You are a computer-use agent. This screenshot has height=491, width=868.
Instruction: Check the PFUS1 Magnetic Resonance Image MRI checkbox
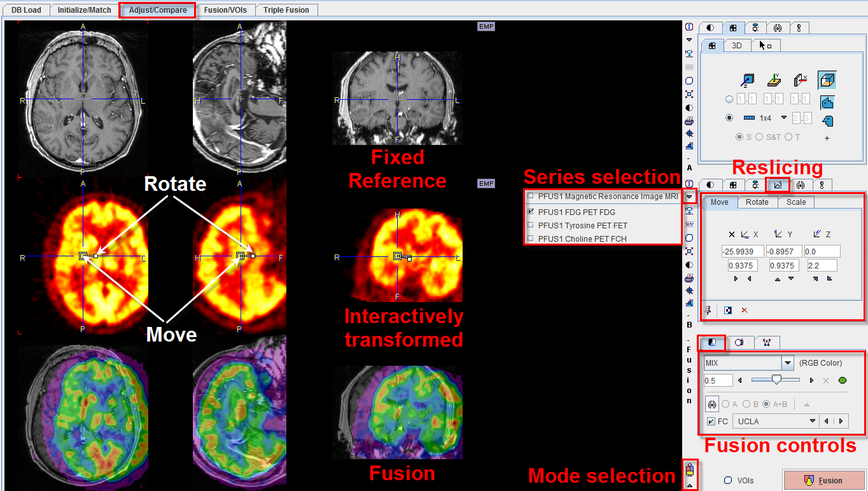[531, 197]
